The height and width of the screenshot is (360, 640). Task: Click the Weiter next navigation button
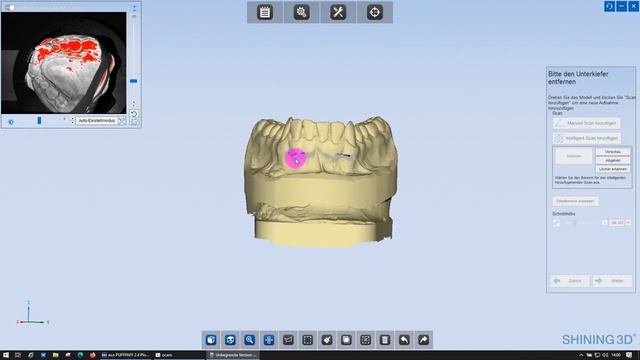click(612, 281)
